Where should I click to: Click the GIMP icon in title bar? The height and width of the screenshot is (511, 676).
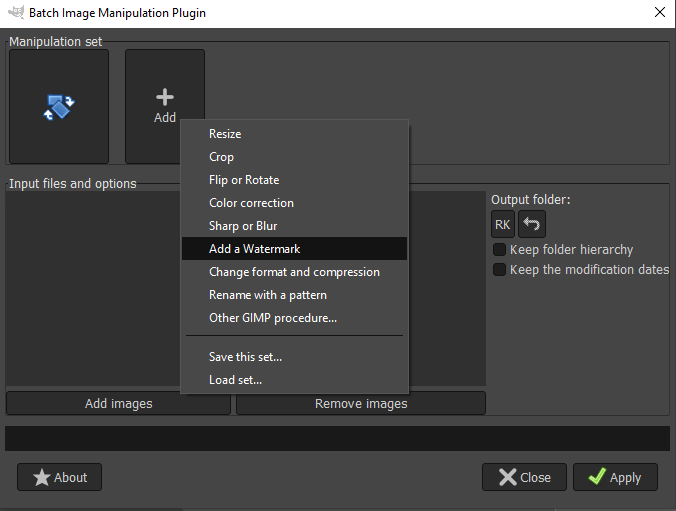pyautogui.click(x=14, y=13)
